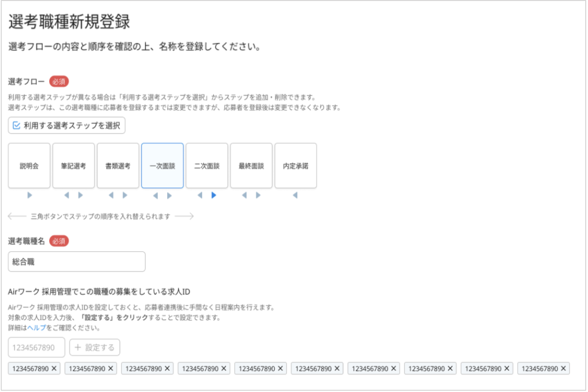
Task: Select the 説明会 step card
Action: [29, 166]
